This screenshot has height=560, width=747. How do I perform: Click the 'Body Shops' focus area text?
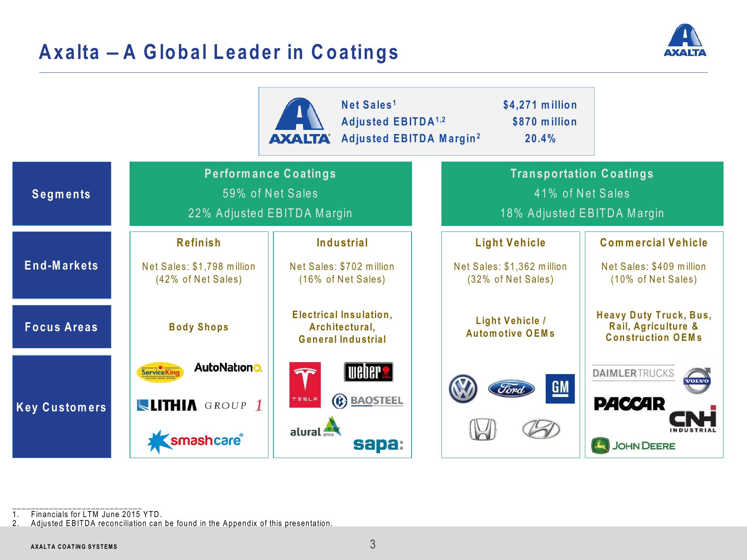point(199,327)
